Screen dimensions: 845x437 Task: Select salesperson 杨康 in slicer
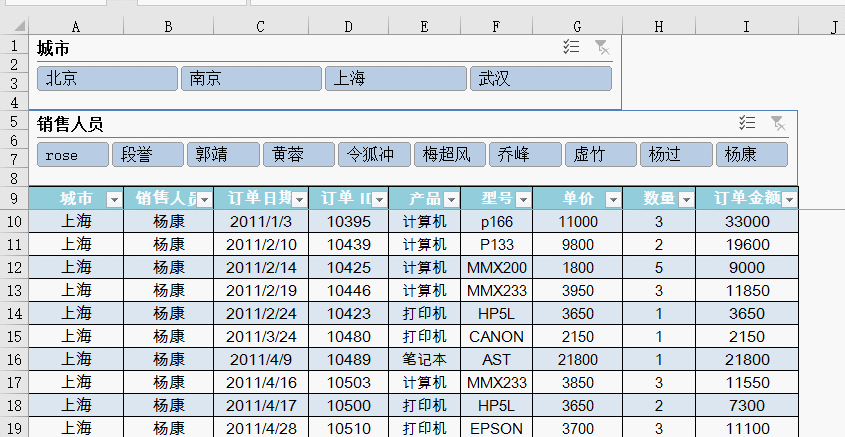tap(752, 155)
